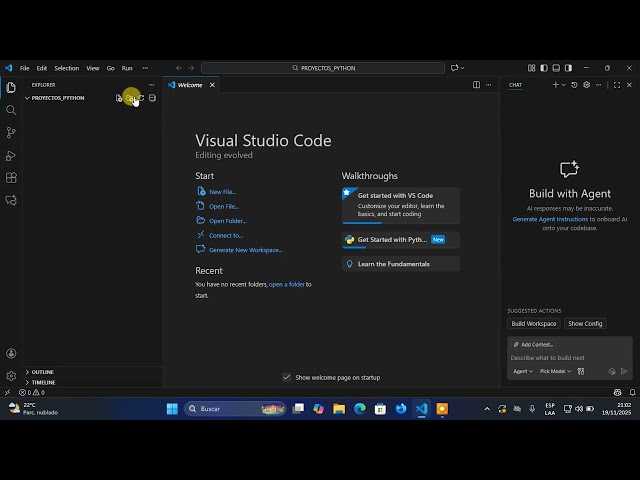
Task: Send the chat message
Action: [624, 371]
